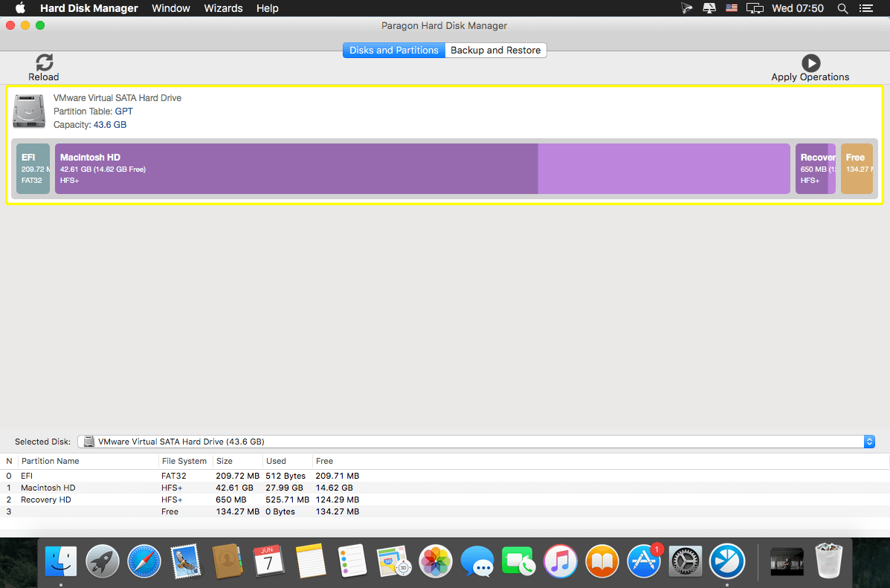Image resolution: width=890 pixels, height=588 pixels.
Task: Select the VMware hard drive icon
Action: tap(29, 112)
